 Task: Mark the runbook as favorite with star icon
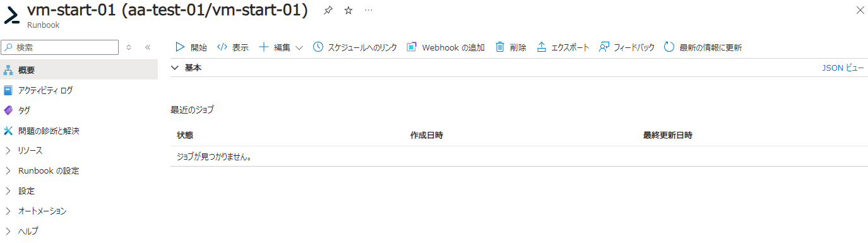point(348,11)
